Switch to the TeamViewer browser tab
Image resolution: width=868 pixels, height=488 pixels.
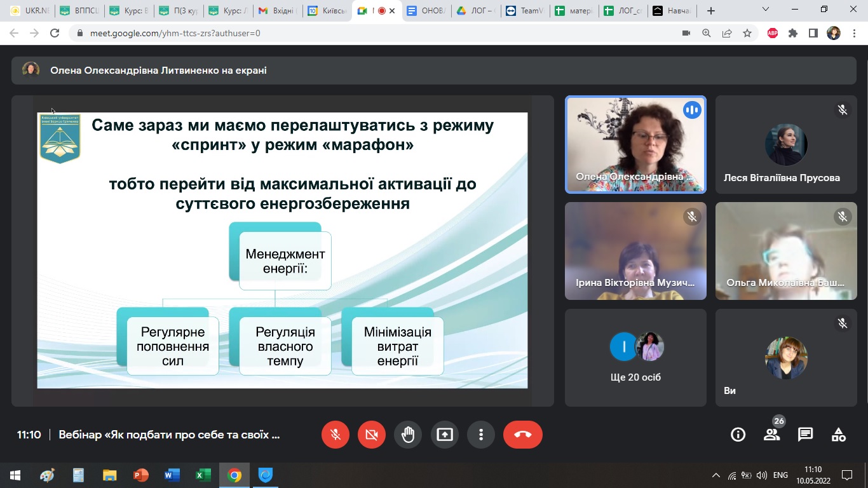(525, 11)
